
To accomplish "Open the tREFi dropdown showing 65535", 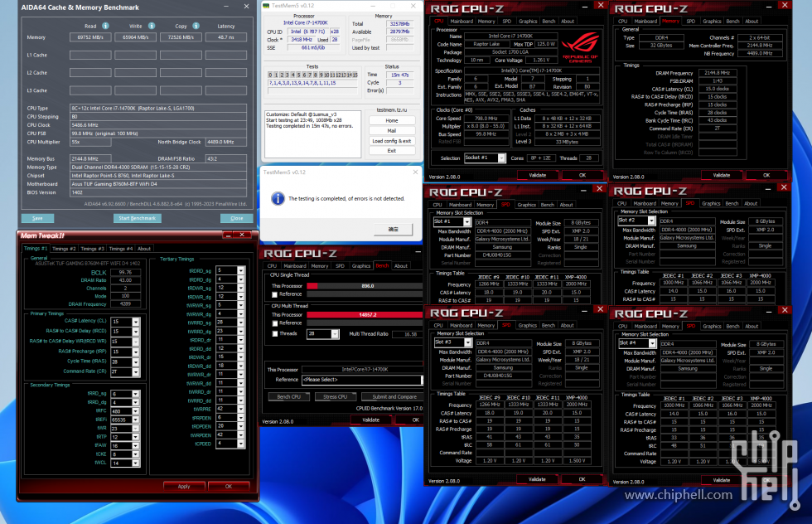I will (x=136, y=420).
